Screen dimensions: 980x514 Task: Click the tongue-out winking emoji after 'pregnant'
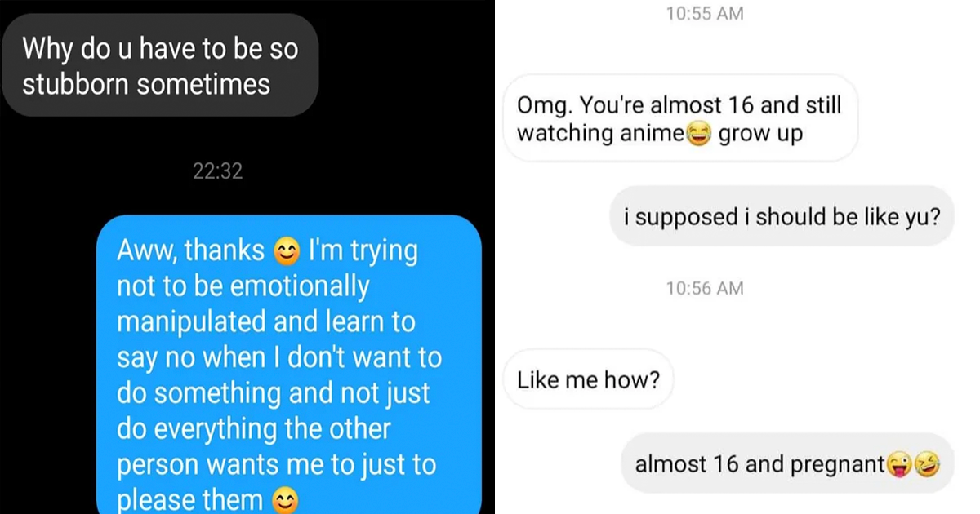898,465
